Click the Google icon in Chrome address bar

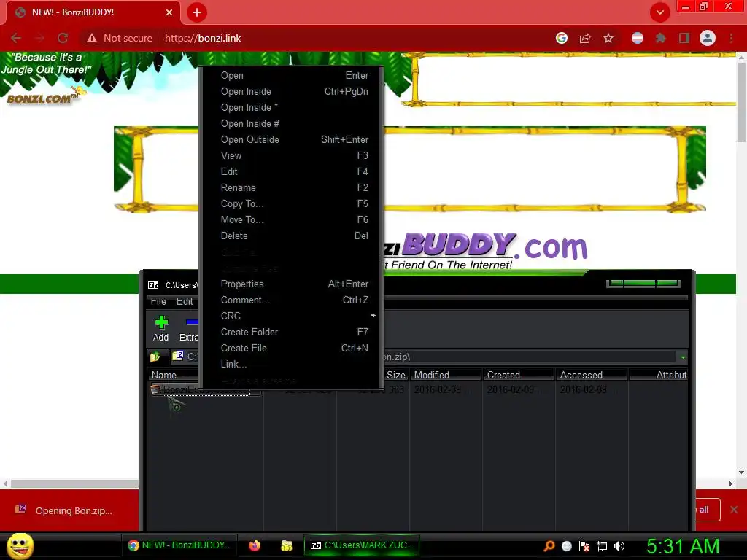562,38
